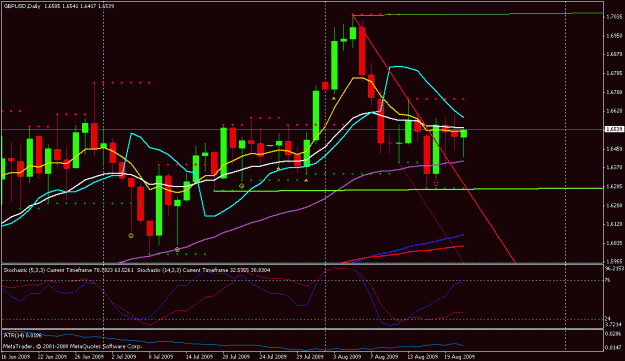The height and width of the screenshot is (361, 625).
Task: Click the 8 Jul 2009 date label
Action: (x=161, y=357)
